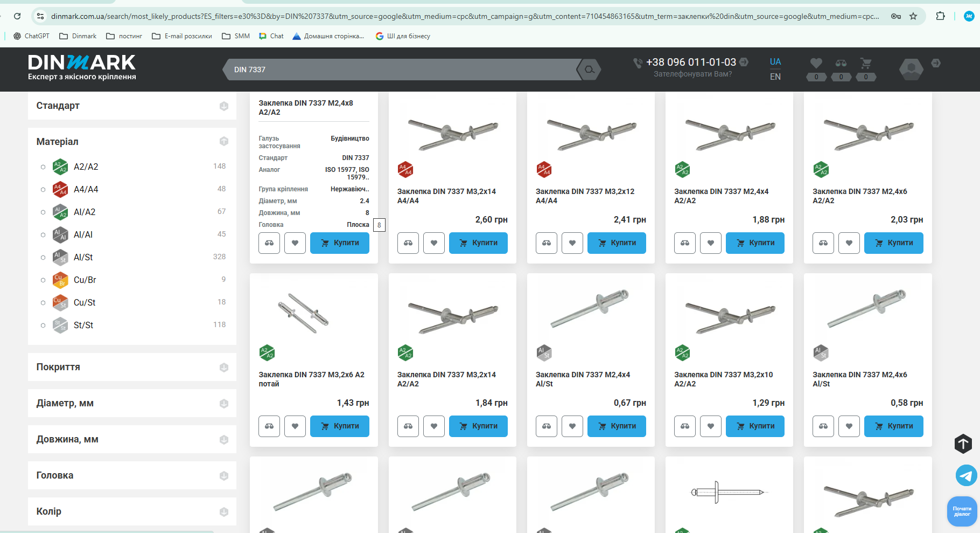Click the phone handset icon
The image size is (980, 533).
pos(638,63)
